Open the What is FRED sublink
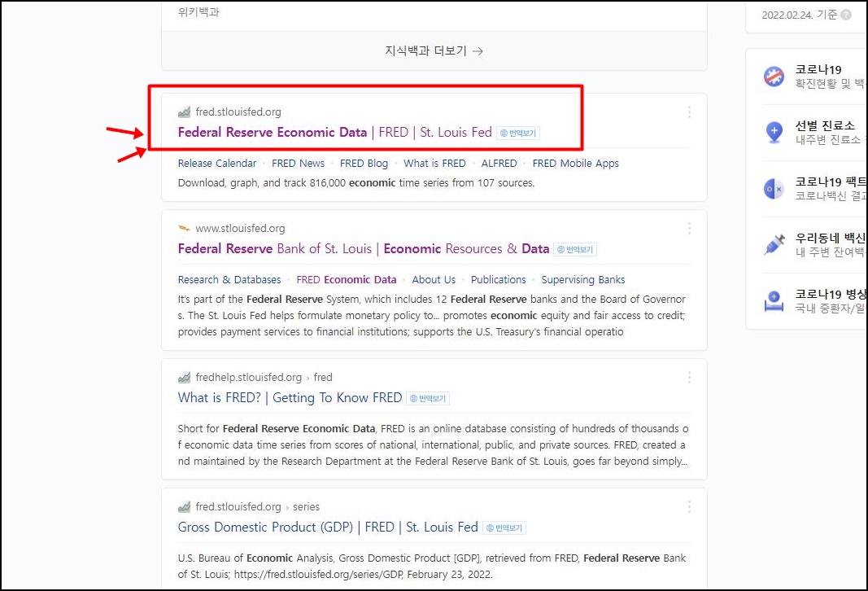Image resolution: width=868 pixels, height=591 pixels. (x=434, y=164)
